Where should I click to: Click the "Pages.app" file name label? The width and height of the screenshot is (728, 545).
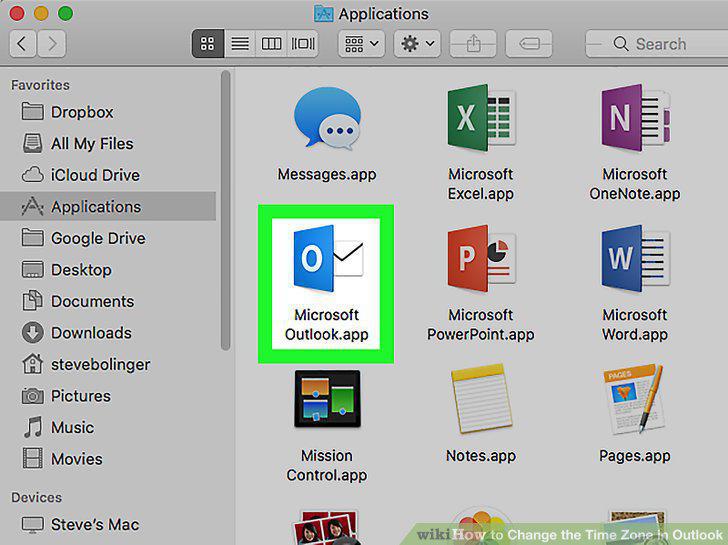coord(635,456)
